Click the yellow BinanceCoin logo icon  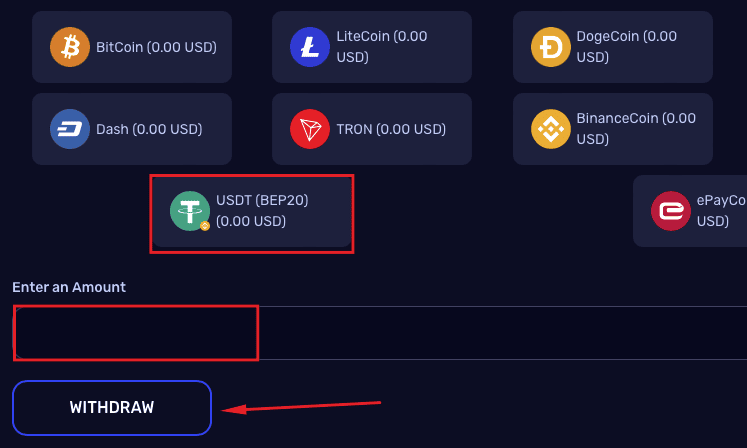pyautogui.click(x=551, y=129)
